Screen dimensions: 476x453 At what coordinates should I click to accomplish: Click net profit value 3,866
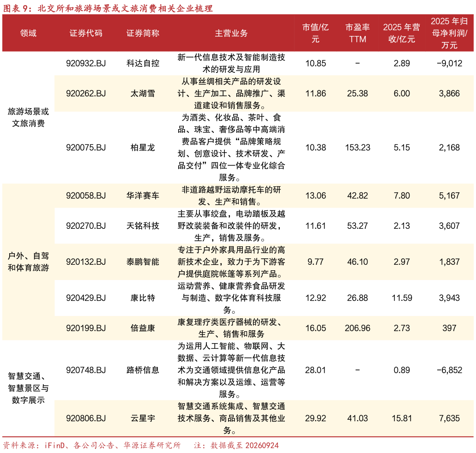[x=449, y=93]
